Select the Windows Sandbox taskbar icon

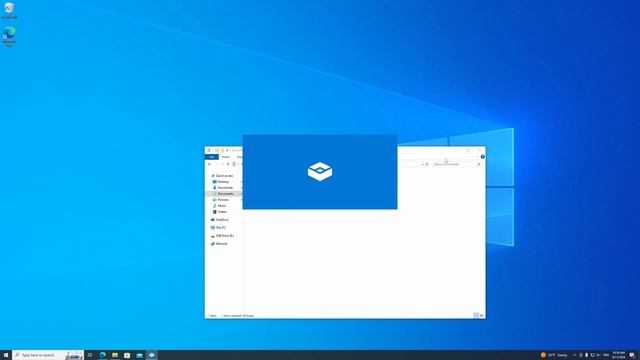click(x=151, y=355)
